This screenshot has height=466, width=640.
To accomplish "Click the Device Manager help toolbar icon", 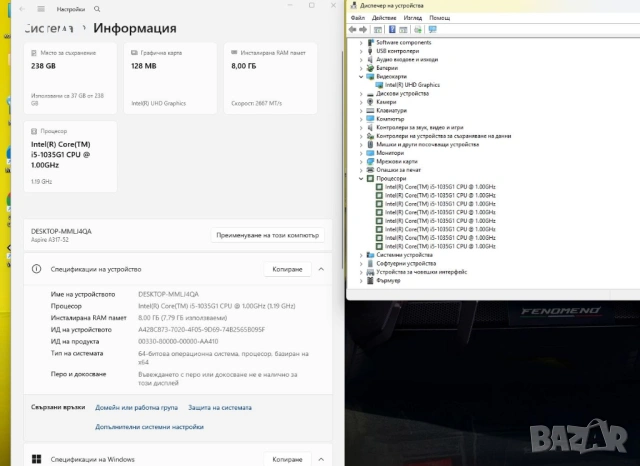I will click(392, 29).
